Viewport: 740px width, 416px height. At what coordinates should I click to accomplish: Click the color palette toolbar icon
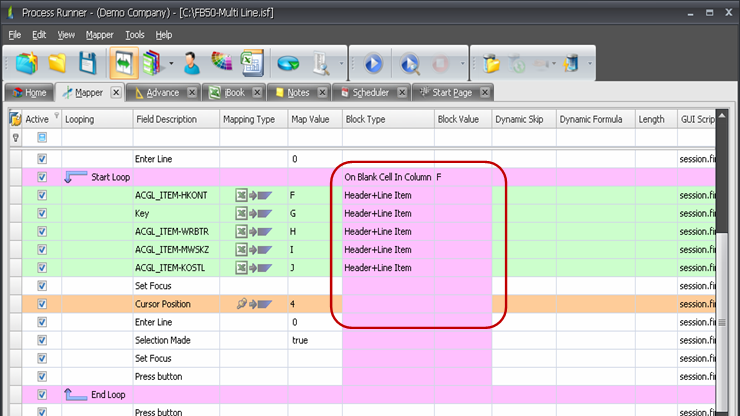click(221, 63)
